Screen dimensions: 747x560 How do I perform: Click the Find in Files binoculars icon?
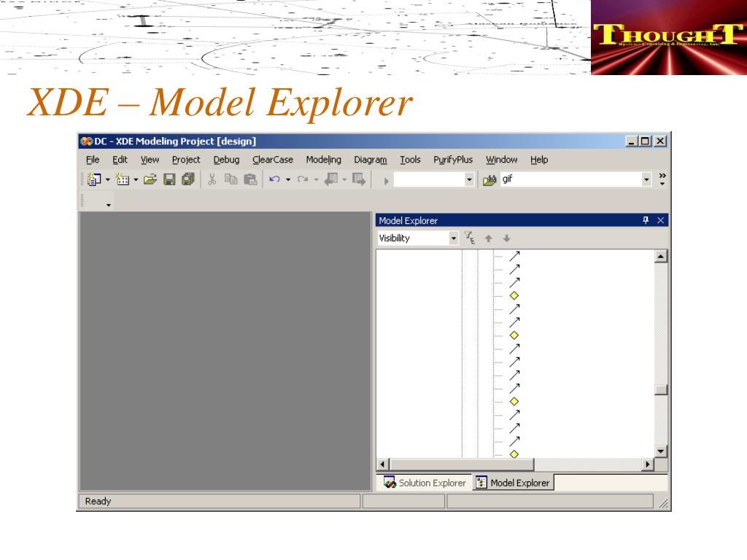point(489,180)
